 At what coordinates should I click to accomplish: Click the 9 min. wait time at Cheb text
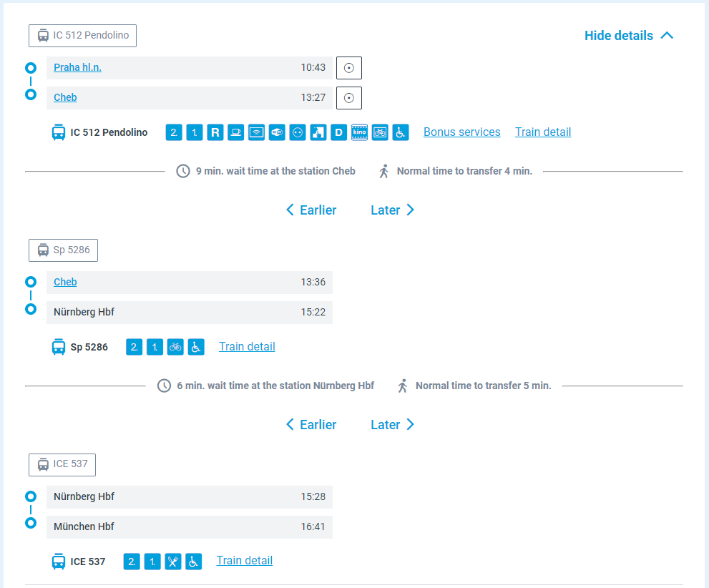pyautogui.click(x=275, y=171)
